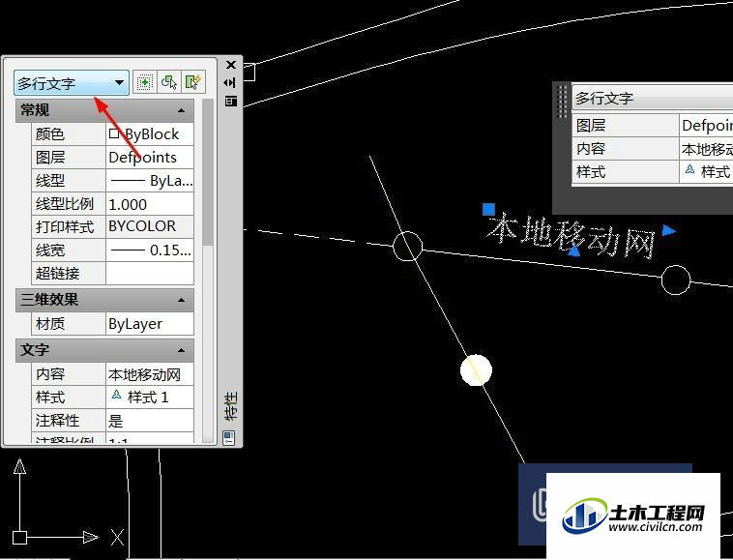Click the 打印样式 property label
Image resolution: width=733 pixels, height=560 pixels.
click(65, 226)
